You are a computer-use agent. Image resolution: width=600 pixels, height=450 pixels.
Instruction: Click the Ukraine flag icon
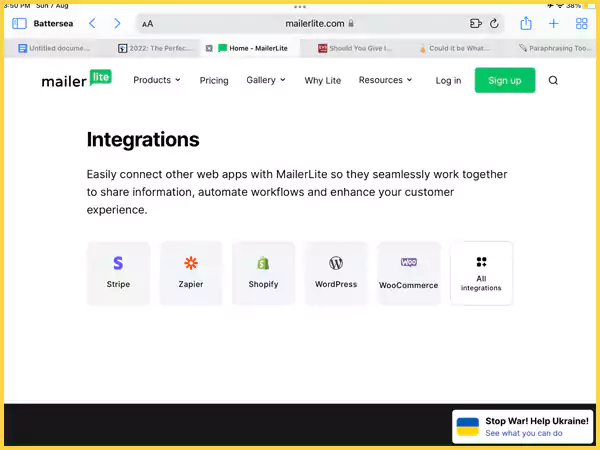[x=468, y=427]
